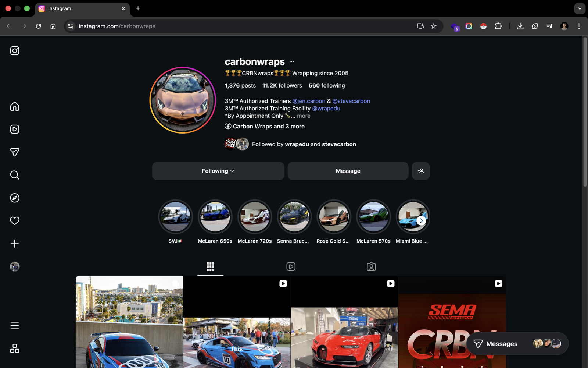The image size is (588, 368).
Task: Click the Instagram logo in the sidebar
Action: coord(15,51)
